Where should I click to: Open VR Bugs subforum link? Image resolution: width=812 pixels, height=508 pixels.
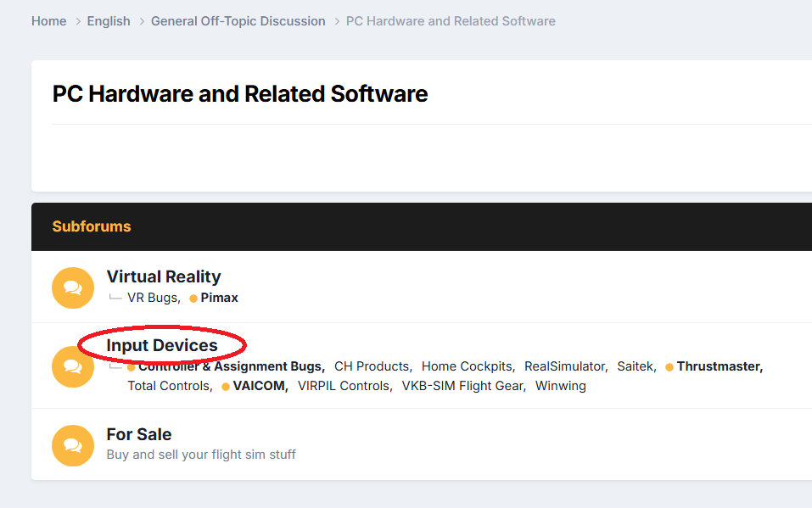tap(154, 298)
